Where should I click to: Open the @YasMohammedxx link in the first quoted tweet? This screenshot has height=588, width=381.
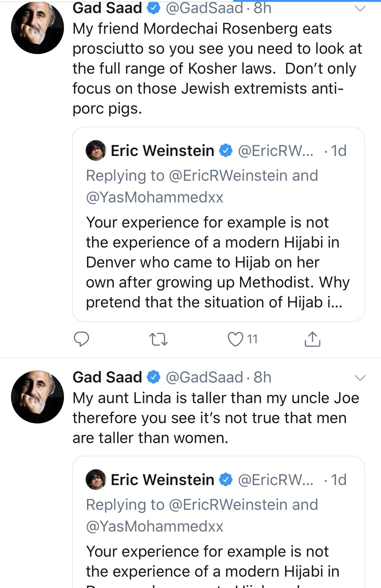tap(154, 197)
